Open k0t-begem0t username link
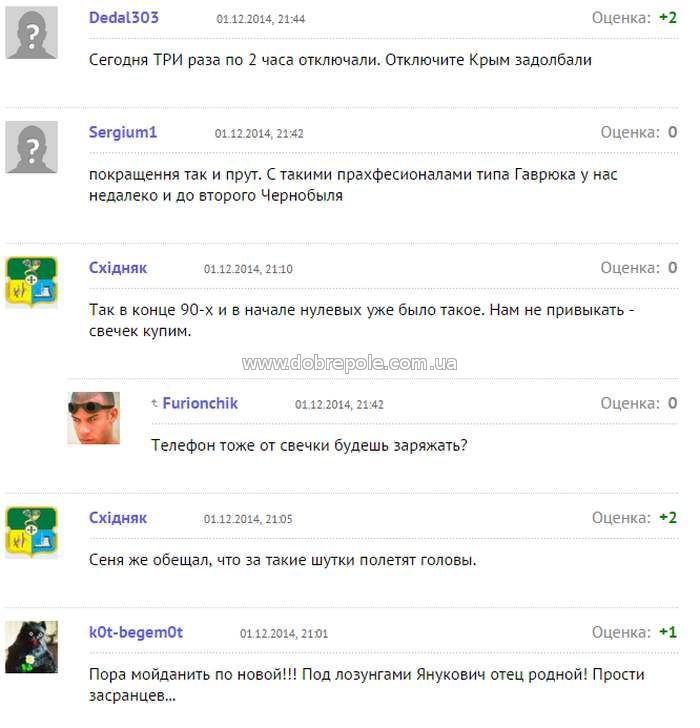 (136, 632)
